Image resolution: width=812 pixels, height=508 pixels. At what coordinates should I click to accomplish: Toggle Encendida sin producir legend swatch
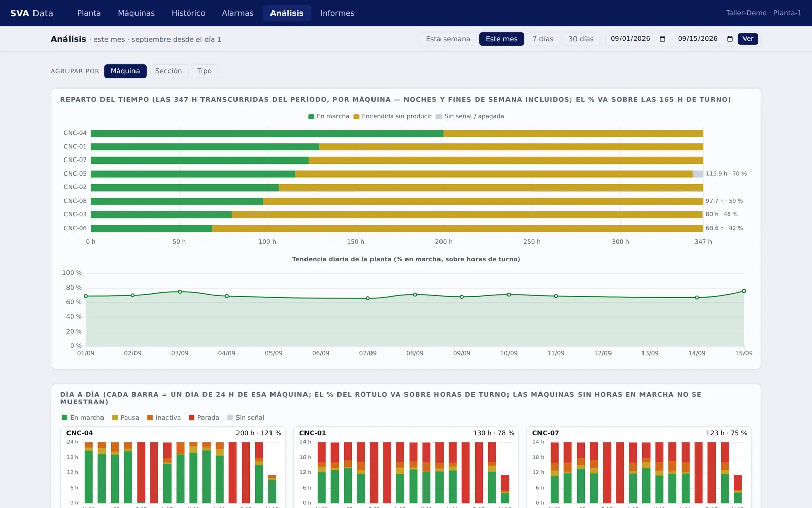pyautogui.click(x=356, y=117)
